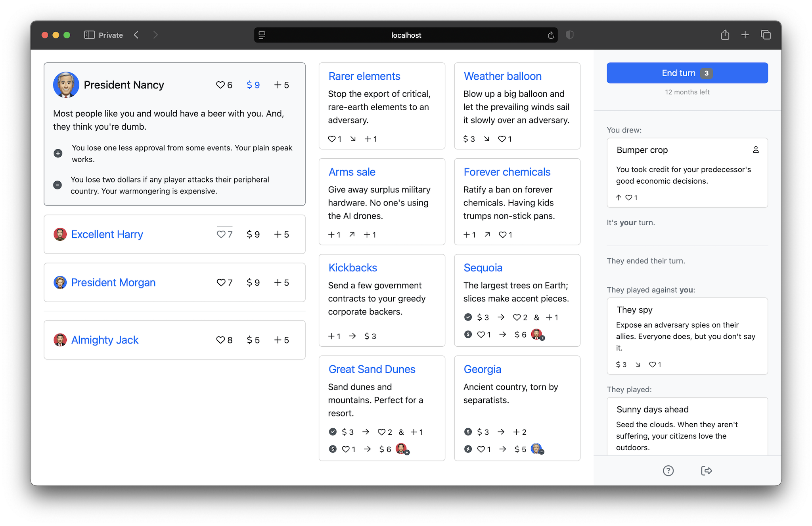Image resolution: width=812 pixels, height=526 pixels.
Task: Open the help question mark icon
Action: [x=668, y=470]
